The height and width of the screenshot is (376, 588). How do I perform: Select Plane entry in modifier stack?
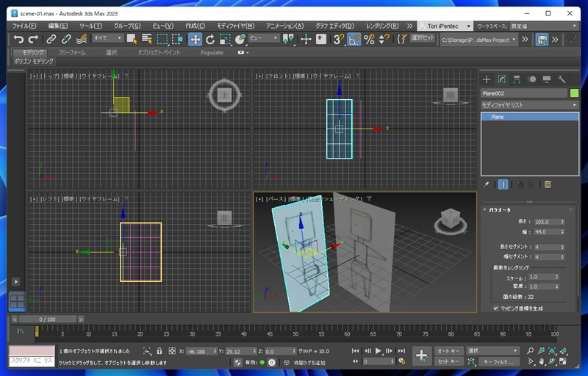pos(529,117)
